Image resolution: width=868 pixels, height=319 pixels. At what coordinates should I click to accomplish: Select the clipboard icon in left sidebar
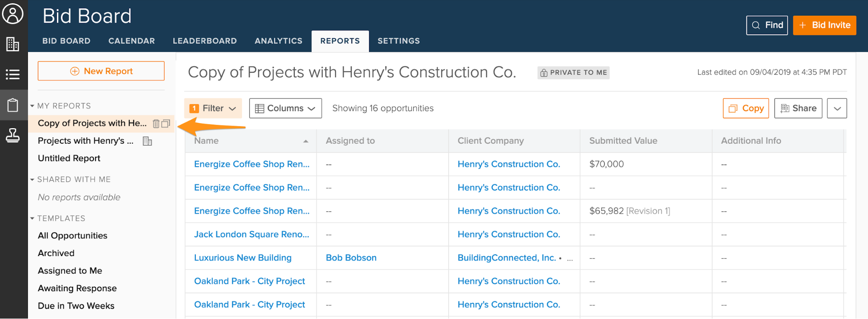point(13,105)
